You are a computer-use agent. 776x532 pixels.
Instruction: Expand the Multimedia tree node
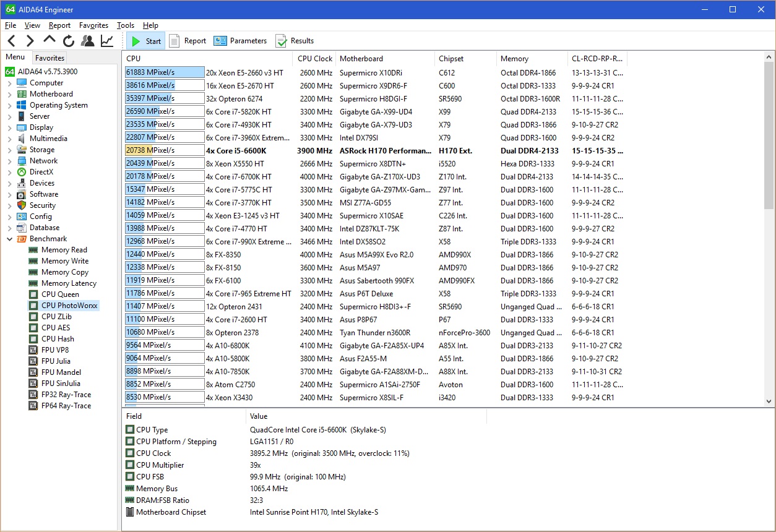10,139
